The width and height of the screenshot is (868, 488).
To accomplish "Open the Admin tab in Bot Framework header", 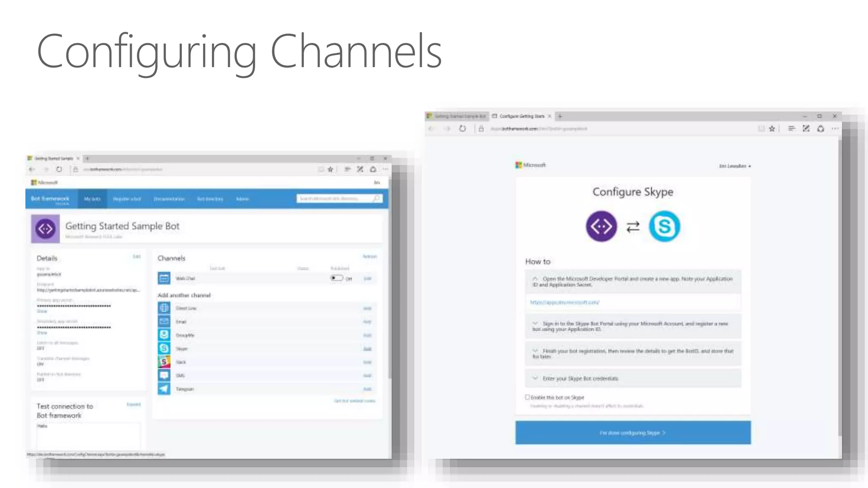I will 242,199.
